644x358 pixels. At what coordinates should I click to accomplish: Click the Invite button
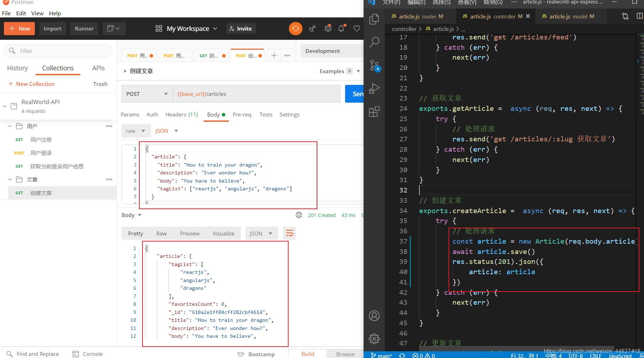241,28
